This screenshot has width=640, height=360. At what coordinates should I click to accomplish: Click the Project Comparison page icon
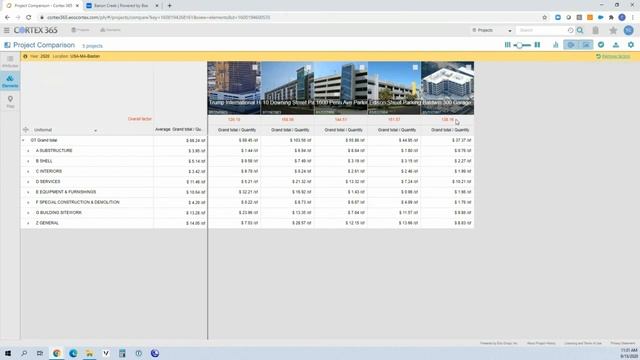(7, 45)
